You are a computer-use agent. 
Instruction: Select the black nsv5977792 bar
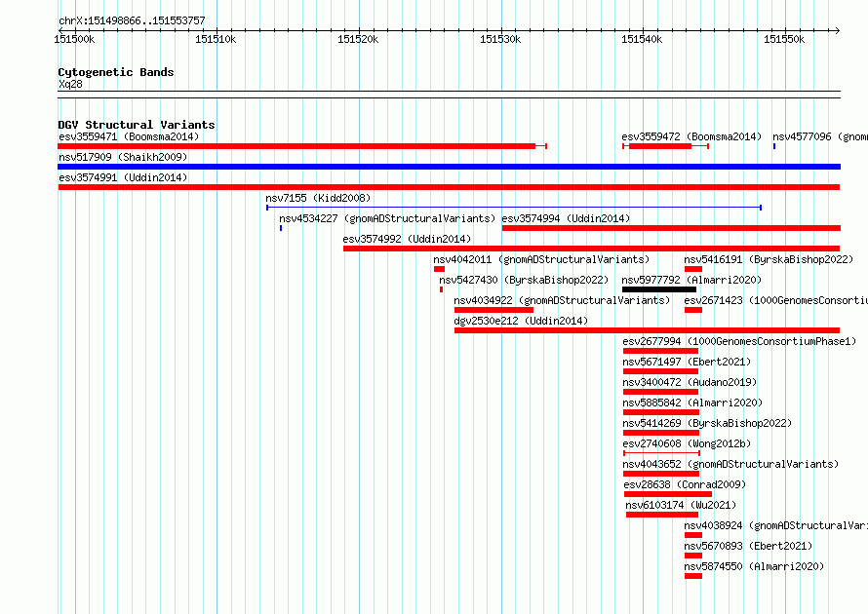659,289
